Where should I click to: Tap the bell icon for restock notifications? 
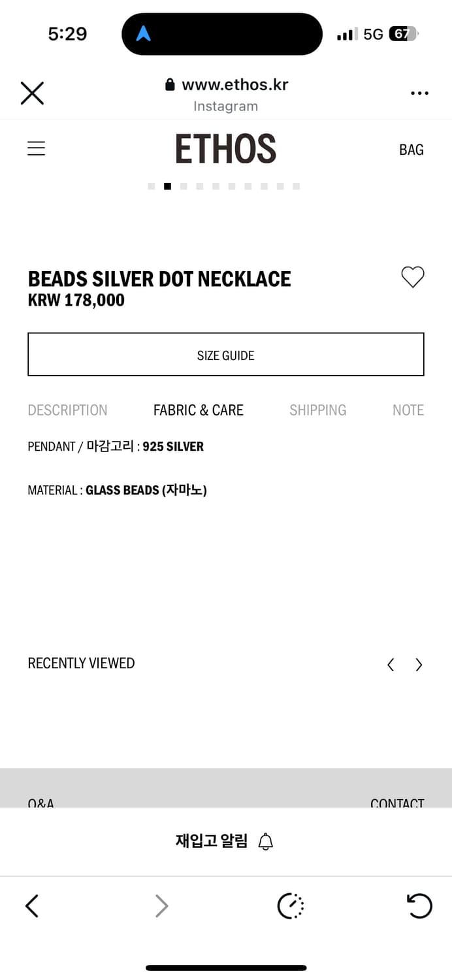point(265,842)
